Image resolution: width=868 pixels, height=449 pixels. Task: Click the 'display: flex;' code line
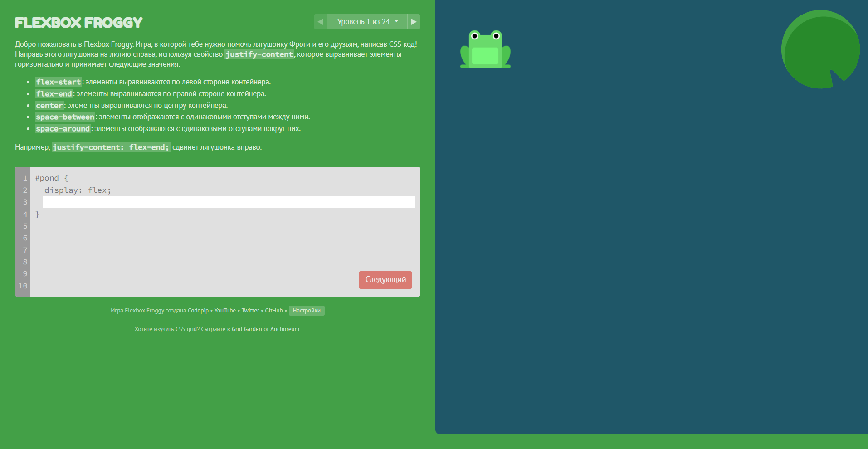78,190
